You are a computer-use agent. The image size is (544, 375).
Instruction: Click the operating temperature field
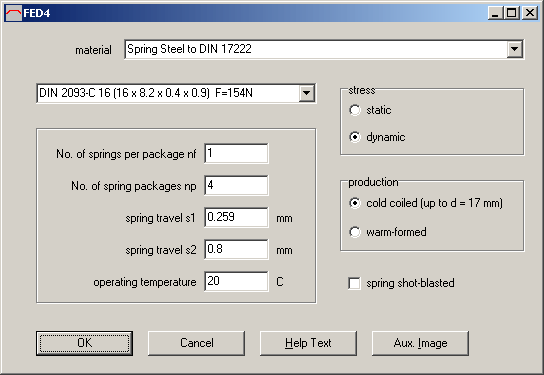pos(236,281)
